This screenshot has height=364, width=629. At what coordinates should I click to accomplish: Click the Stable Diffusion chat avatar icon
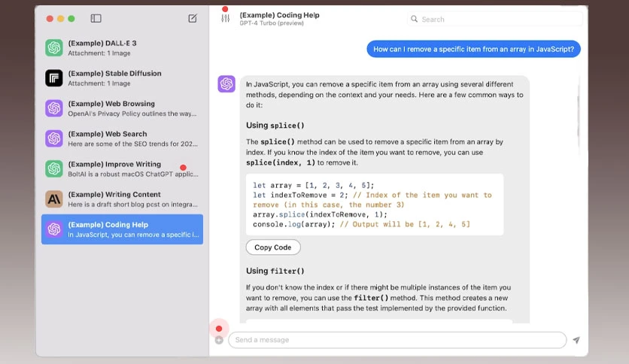[54, 78]
